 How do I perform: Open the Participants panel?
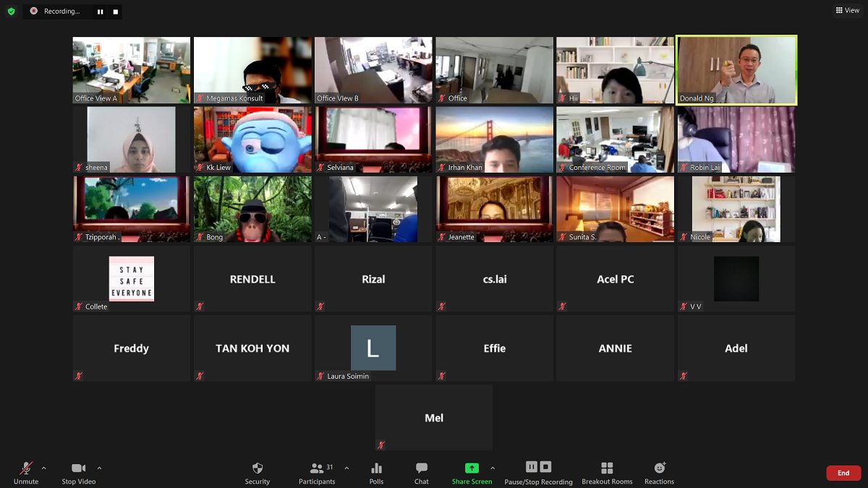(317, 474)
